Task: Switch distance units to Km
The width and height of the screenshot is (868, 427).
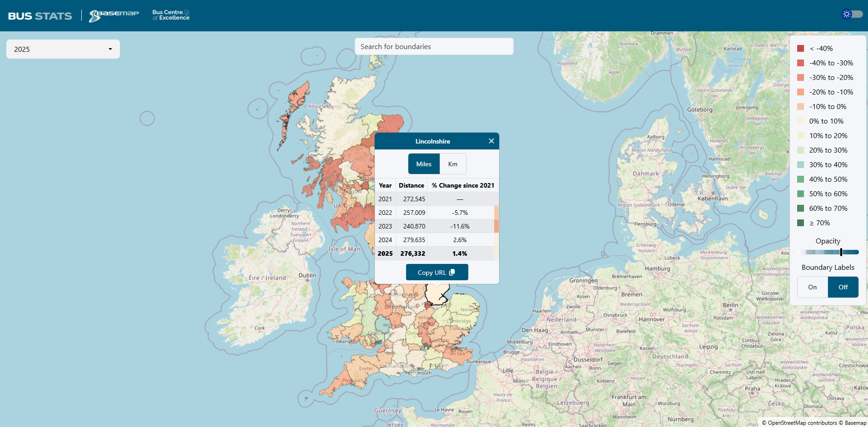Action: [453, 164]
